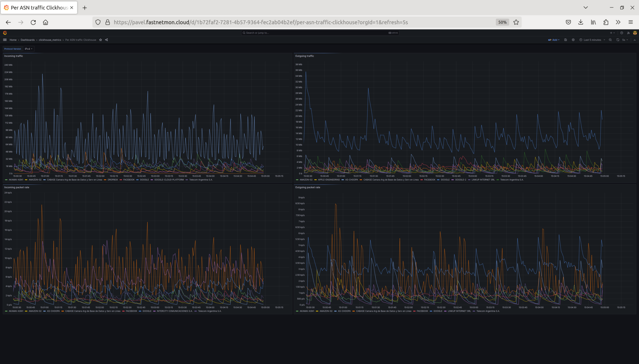Open dashboard settings via the gear icon
The height and width of the screenshot is (364, 639).
573,40
